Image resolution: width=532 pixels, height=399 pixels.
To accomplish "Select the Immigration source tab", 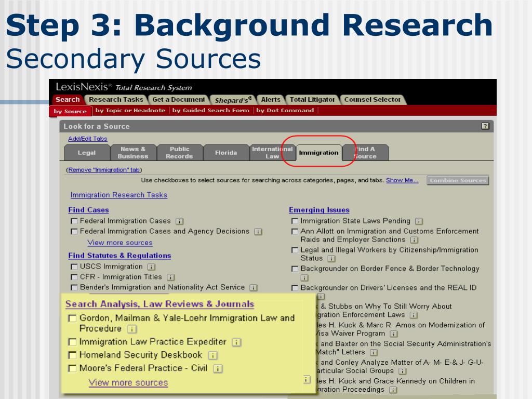I will [318, 153].
